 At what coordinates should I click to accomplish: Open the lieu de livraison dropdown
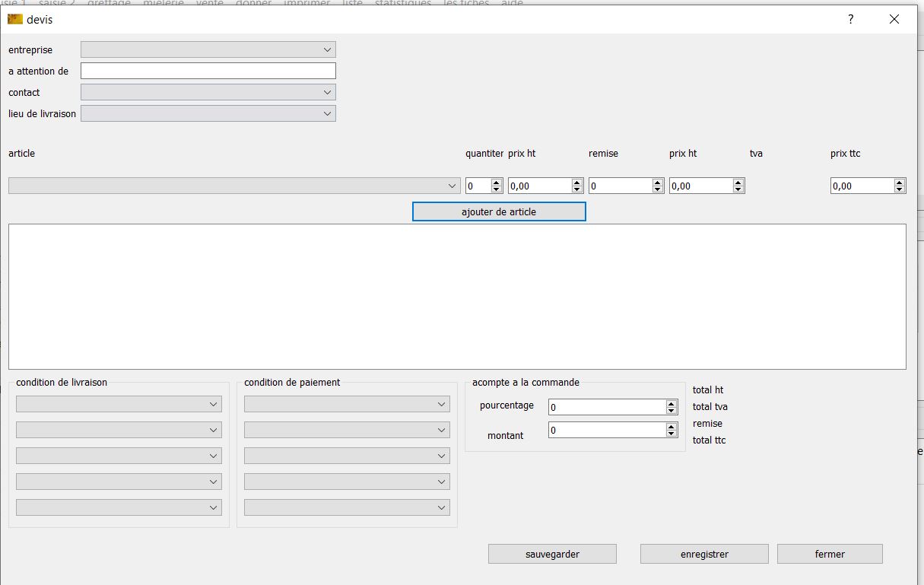pyautogui.click(x=208, y=113)
